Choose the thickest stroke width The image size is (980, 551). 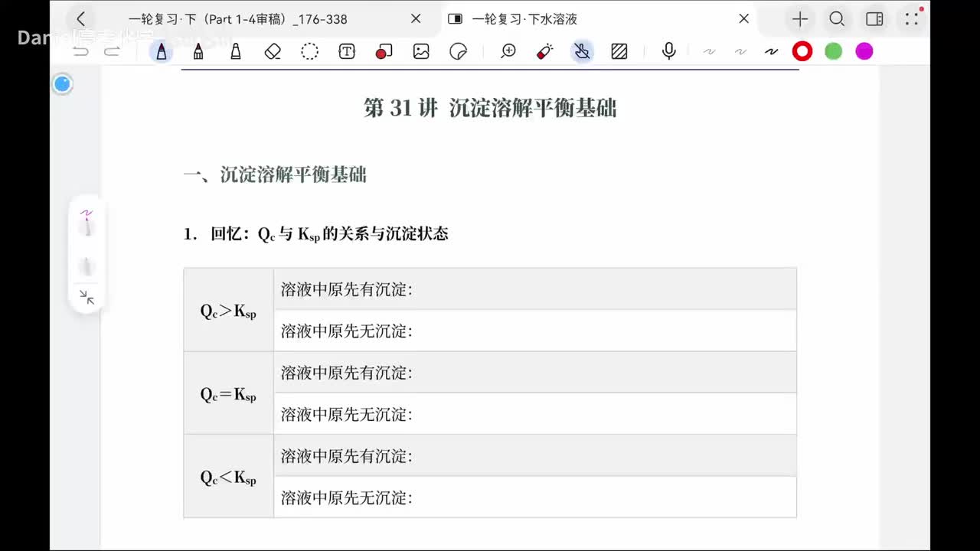771,51
